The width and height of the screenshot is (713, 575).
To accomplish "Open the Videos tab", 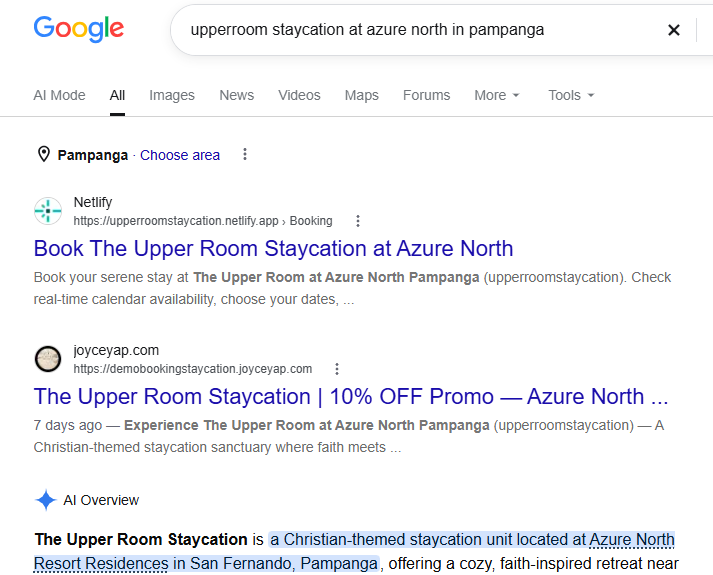I will (x=299, y=95).
